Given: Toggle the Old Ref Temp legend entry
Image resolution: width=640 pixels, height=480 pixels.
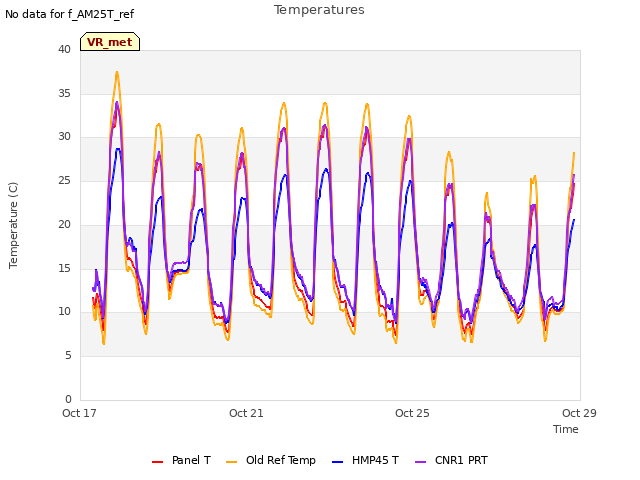Looking at the screenshot, I should point(271,460).
